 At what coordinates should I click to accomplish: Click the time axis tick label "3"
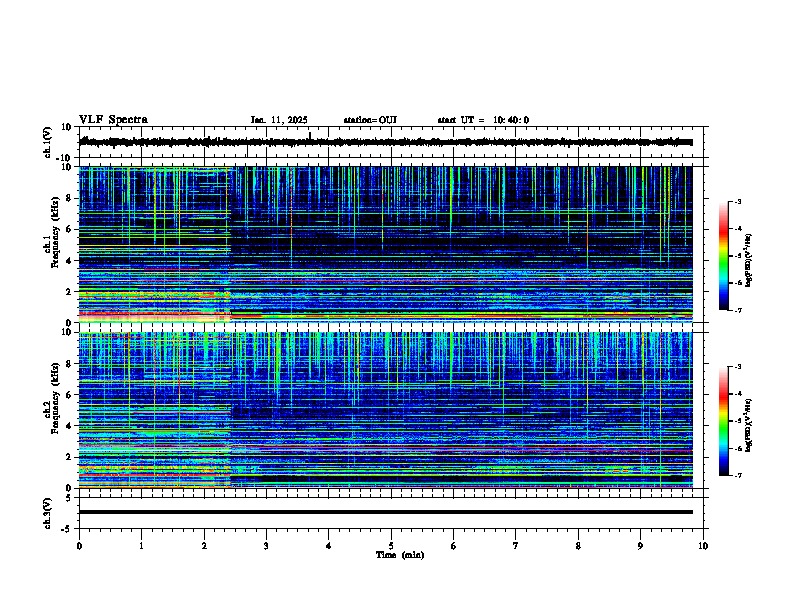tap(266, 546)
